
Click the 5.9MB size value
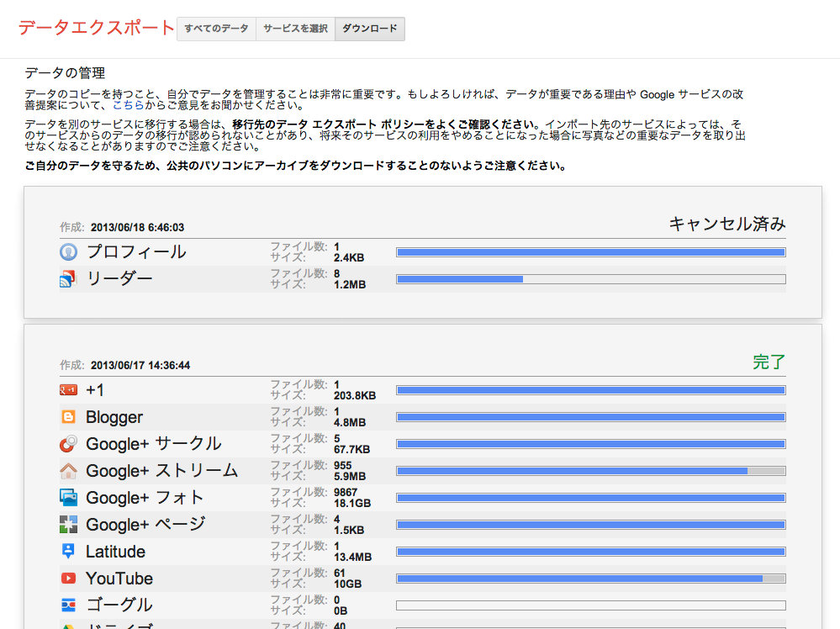click(x=350, y=476)
